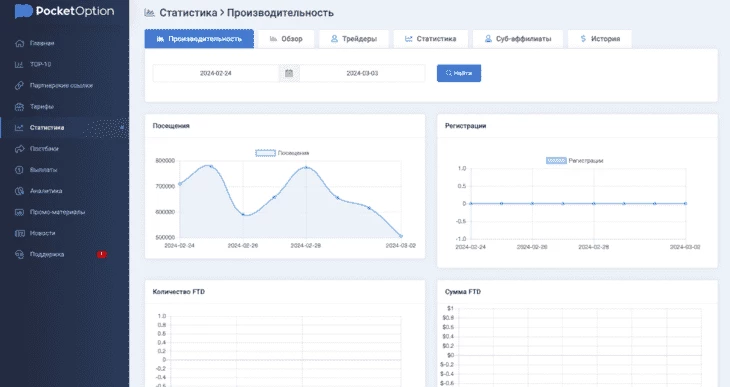This screenshot has width=730, height=387.
Task: Click the Статистика graph icon in sidebar
Action: tap(19, 128)
